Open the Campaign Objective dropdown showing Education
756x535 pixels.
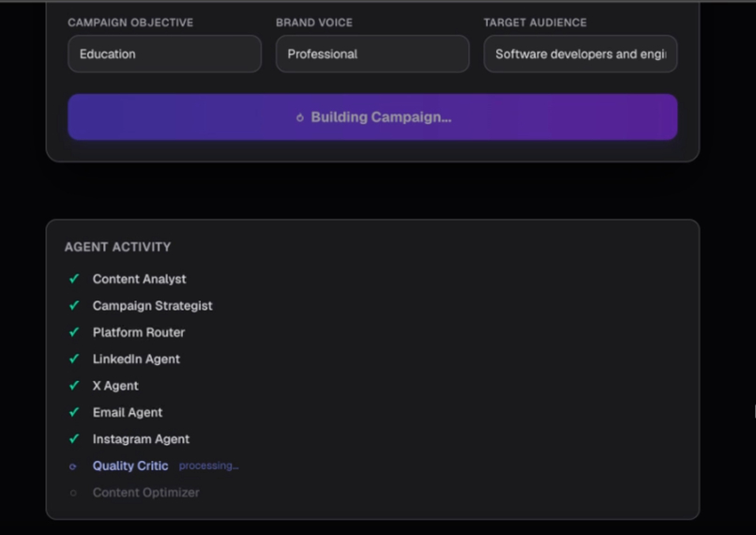click(x=164, y=54)
